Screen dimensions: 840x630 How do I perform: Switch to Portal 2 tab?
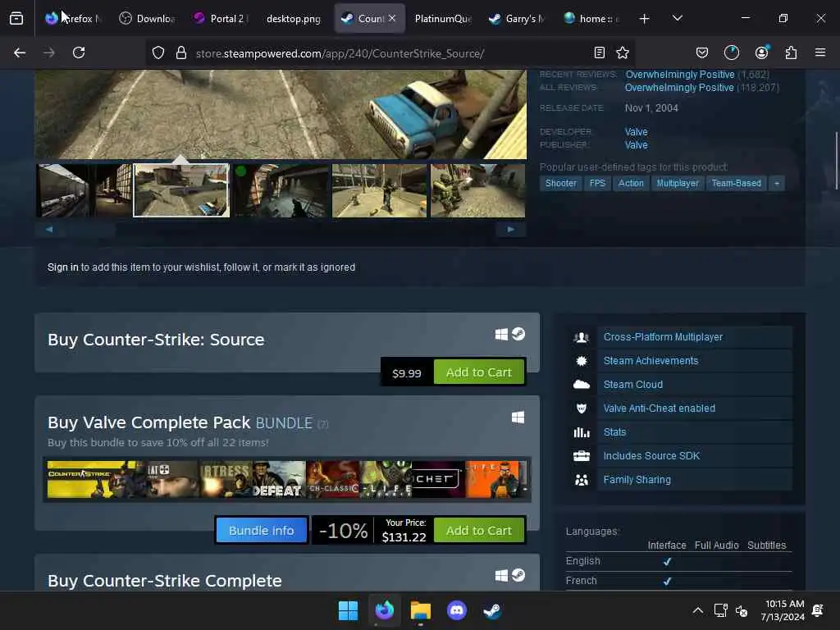point(220,19)
